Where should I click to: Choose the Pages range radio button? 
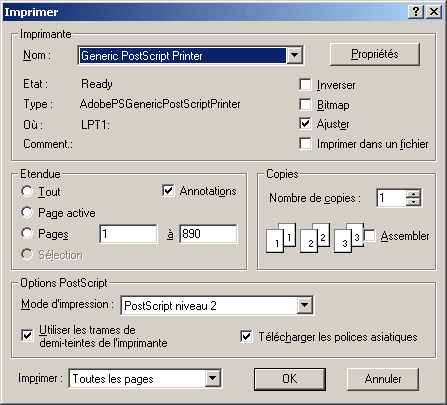click(27, 233)
